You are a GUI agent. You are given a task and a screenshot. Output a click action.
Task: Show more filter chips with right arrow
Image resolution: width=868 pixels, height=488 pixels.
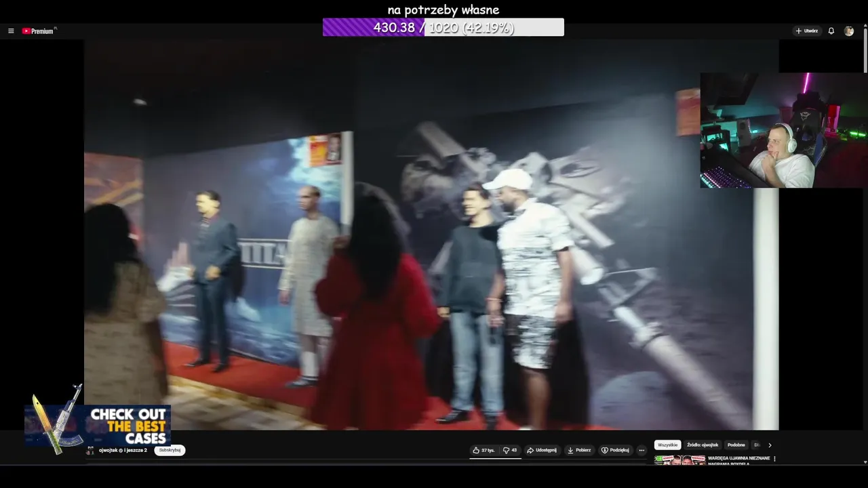[770, 445]
